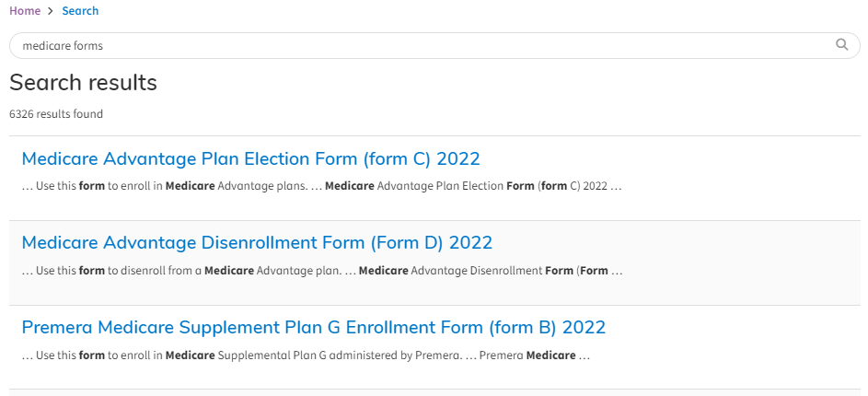This screenshot has width=868, height=396.
Task: Open Medicare Advantage Plan Election Form (form C) 2022
Action: click(250, 159)
